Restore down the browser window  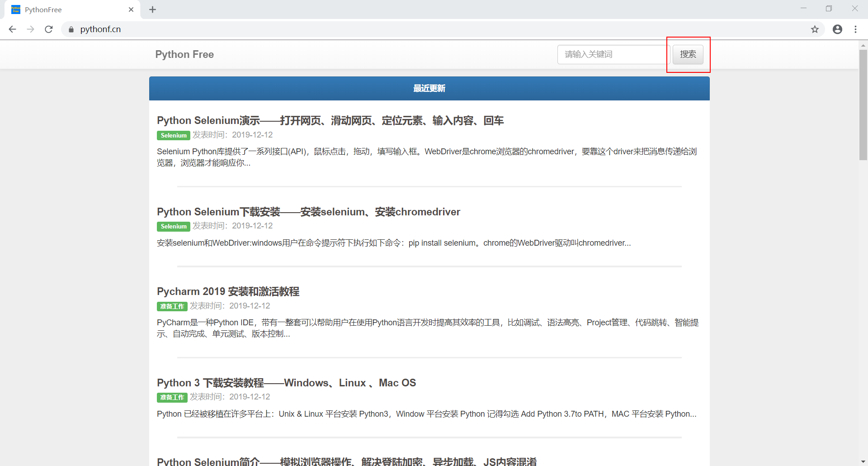[x=829, y=9]
